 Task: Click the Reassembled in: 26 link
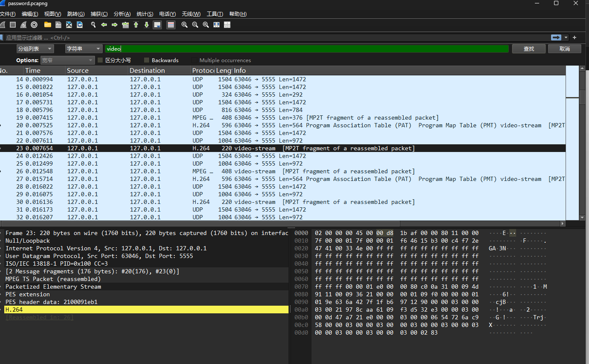(x=39, y=317)
